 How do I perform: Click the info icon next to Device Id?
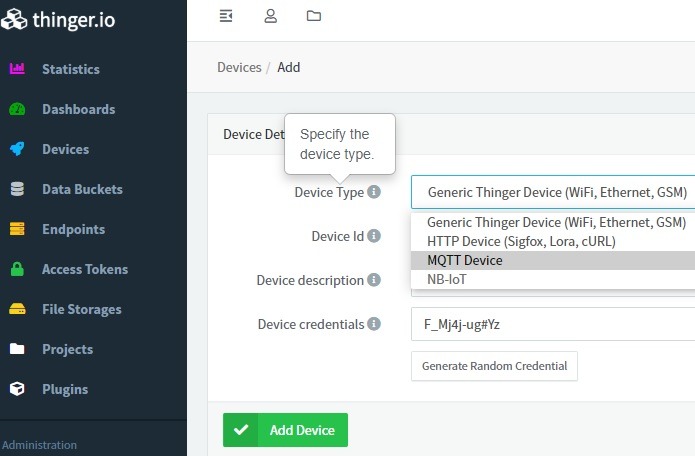[374, 236]
